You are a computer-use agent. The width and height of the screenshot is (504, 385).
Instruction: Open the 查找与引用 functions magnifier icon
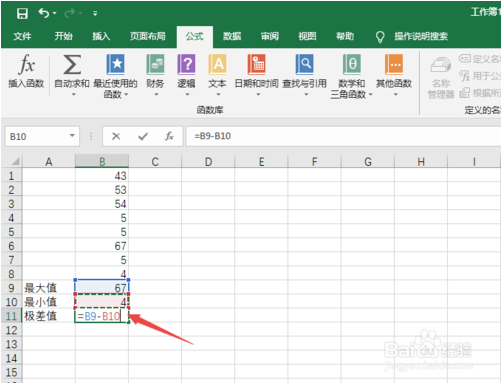(304, 64)
